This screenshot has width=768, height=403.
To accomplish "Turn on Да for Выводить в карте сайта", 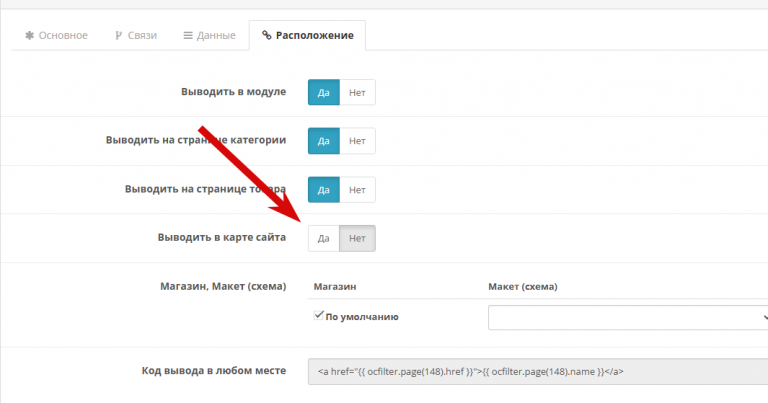I will [324, 238].
